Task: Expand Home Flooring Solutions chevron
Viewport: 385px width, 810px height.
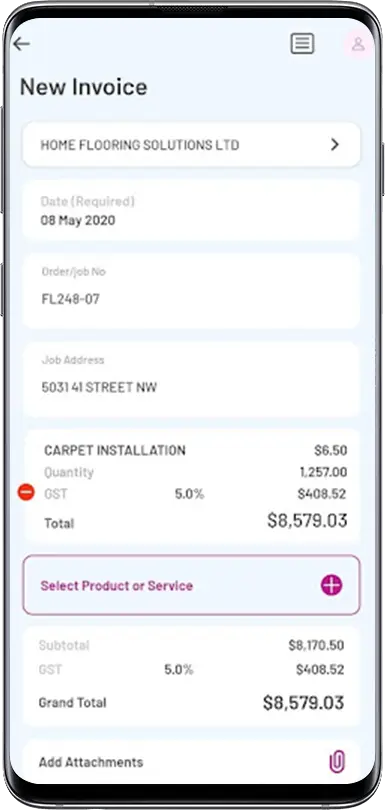Action: coord(335,145)
